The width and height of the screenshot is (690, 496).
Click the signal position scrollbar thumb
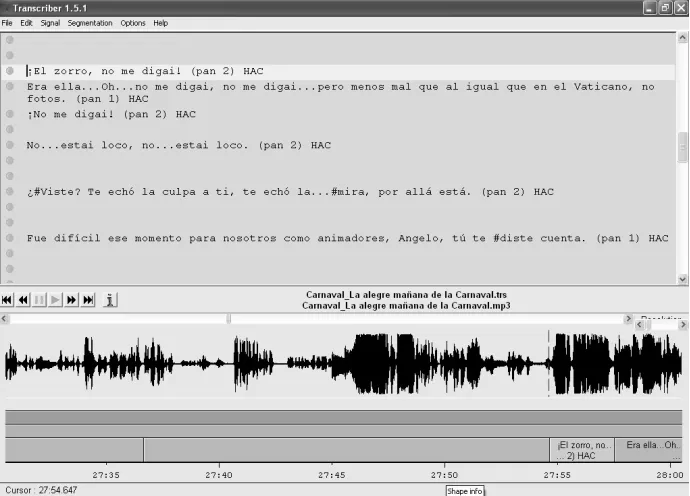point(228,319)
